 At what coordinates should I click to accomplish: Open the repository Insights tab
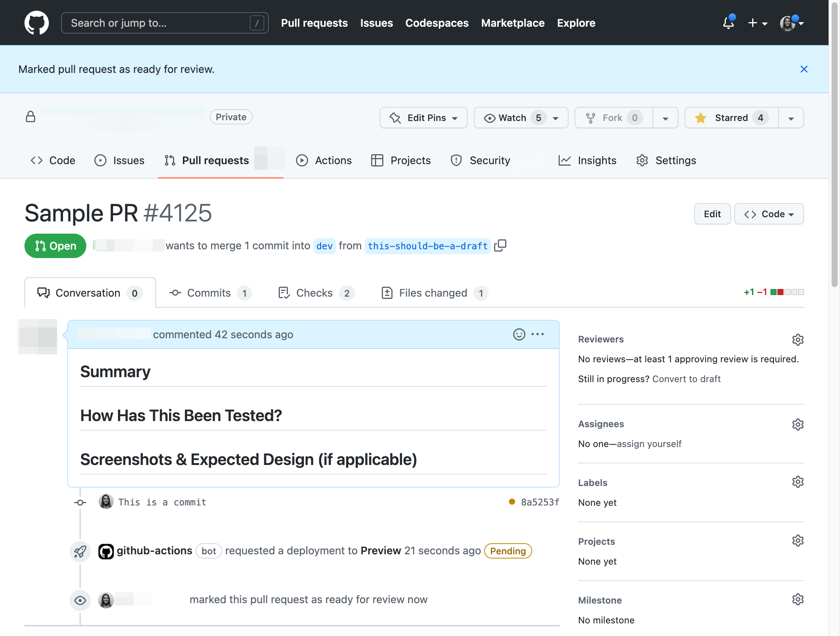[x=587, y=160]
